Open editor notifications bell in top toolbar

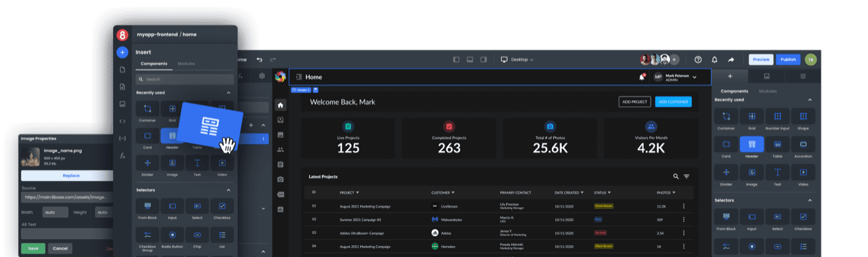(x=714, y=60)
